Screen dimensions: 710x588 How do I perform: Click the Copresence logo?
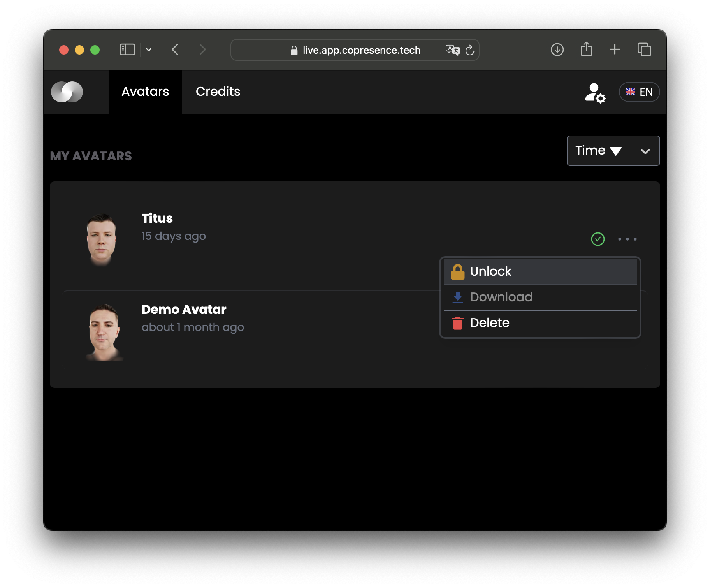click(x=67, y=92)
